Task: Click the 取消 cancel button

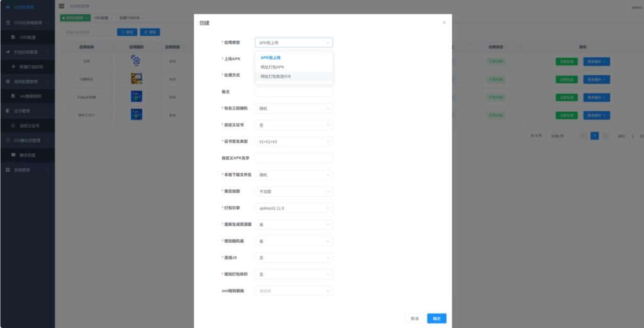Action: pyautogui.click(x=414, y=319)
